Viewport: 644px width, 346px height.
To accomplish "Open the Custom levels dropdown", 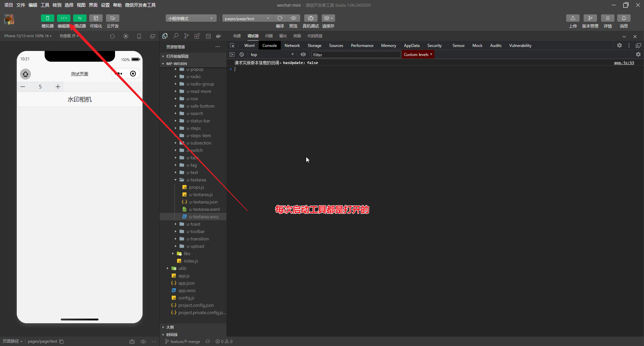I will tap(418, 55).
